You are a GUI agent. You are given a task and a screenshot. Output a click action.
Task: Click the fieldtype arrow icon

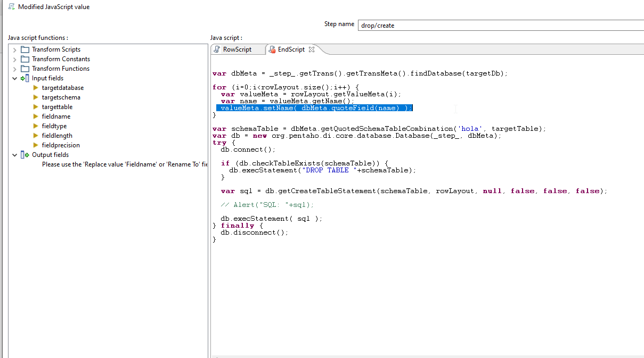pos(36,126)
